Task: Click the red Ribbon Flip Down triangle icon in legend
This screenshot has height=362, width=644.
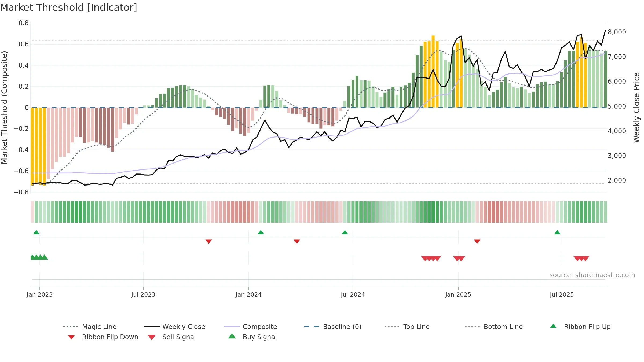Action: tap(71, 337)
